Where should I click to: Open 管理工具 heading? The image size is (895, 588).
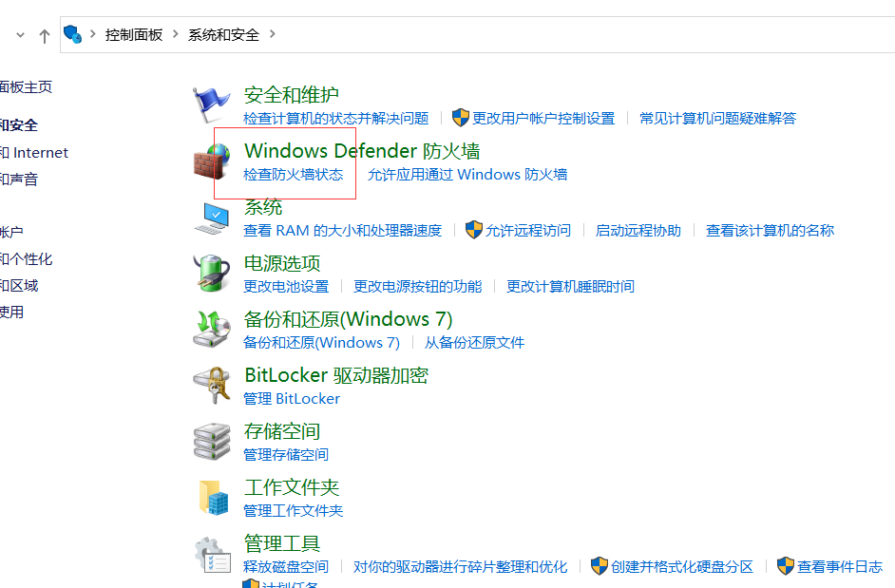coord(282,543)
